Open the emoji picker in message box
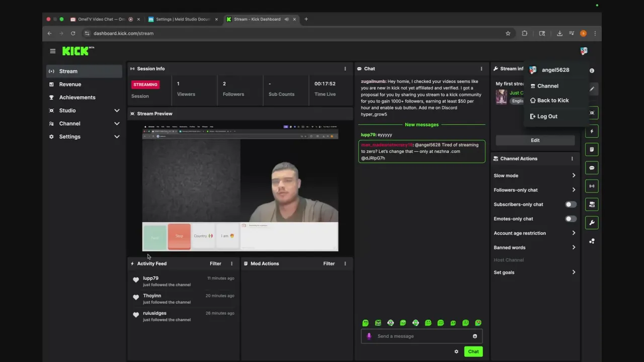Screen dimensions: 644x362 click(x=474, y=336)
